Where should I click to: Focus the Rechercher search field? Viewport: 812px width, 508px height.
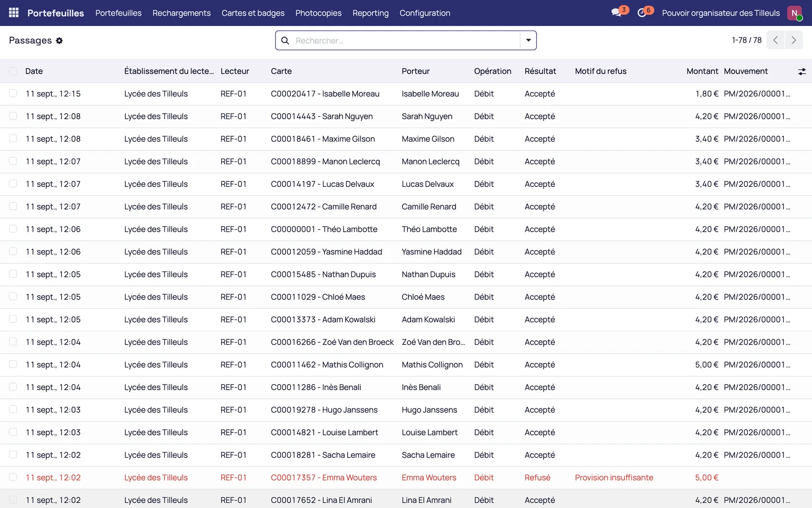tap(406, 41)
